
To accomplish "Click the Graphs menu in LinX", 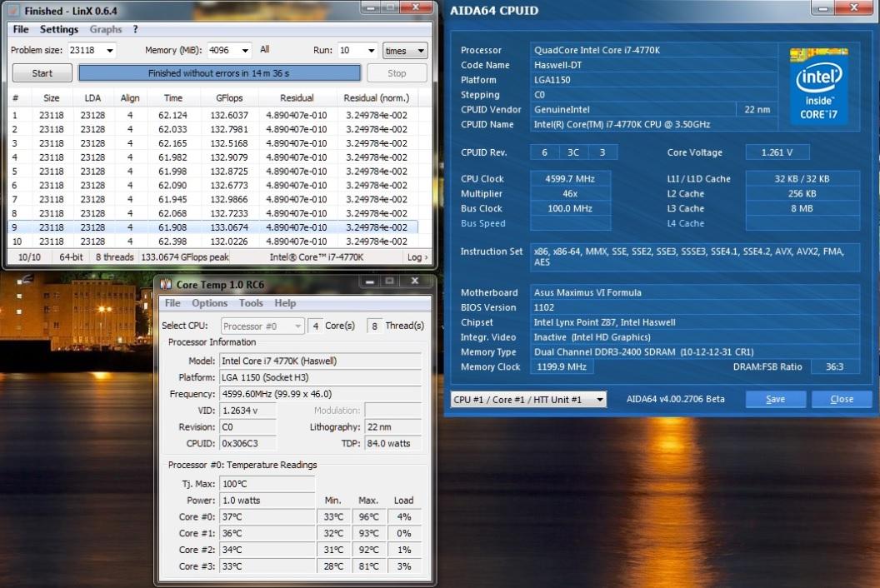I will click(x=106, y=29).
